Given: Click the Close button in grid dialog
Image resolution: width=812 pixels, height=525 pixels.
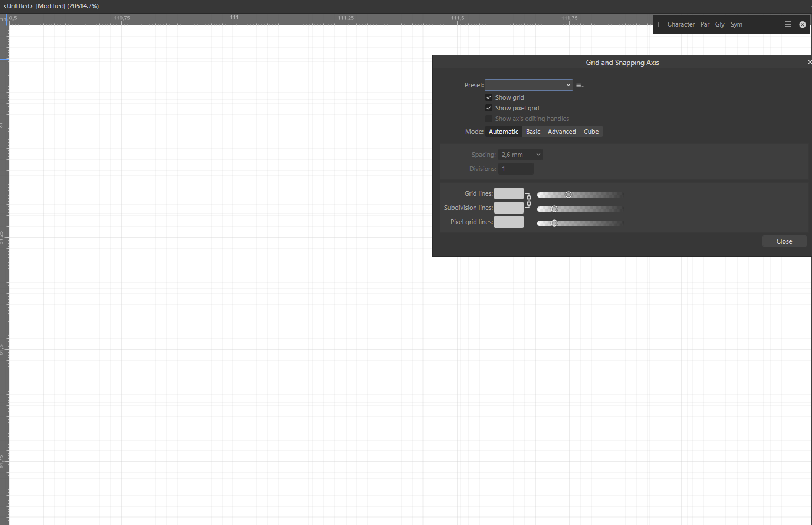Looking at the screenshot, I should click(x=784, y=241).
